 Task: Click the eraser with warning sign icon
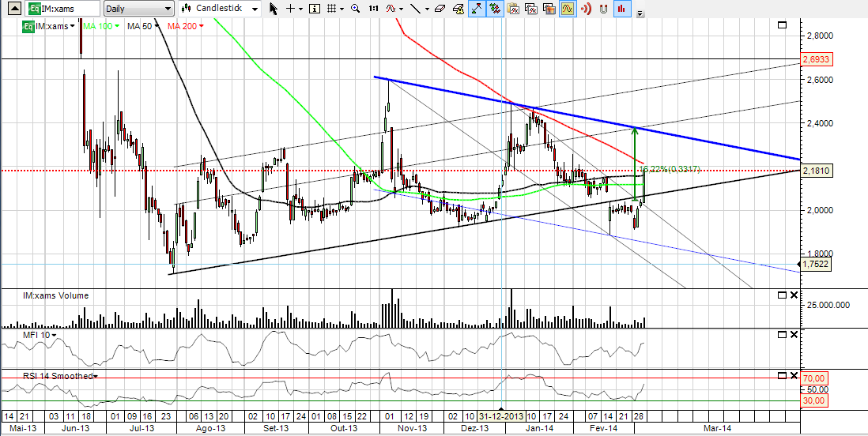point(458,9)
